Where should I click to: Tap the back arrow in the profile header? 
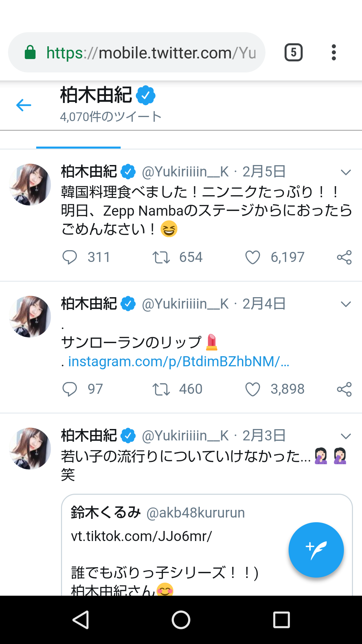coord(23,105)
